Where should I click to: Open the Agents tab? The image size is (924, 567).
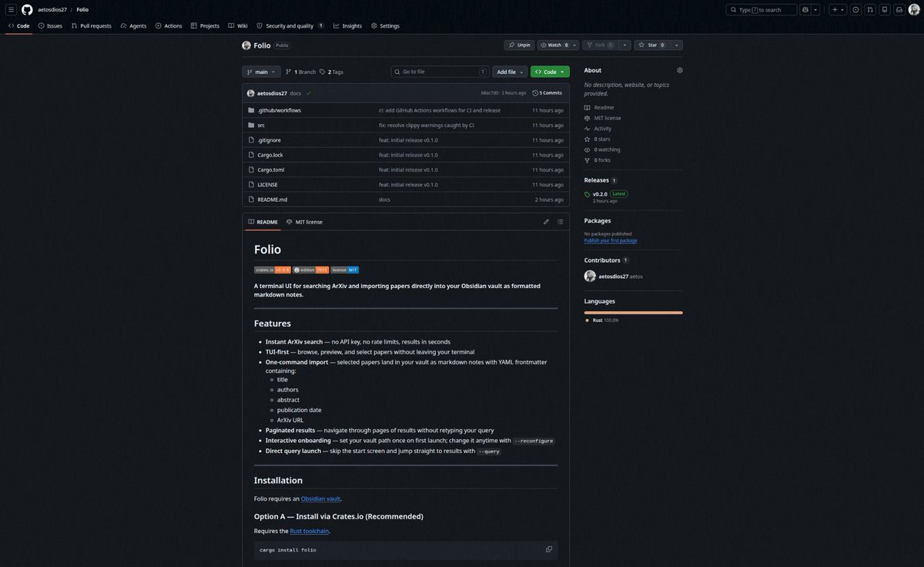pos(133,25)
